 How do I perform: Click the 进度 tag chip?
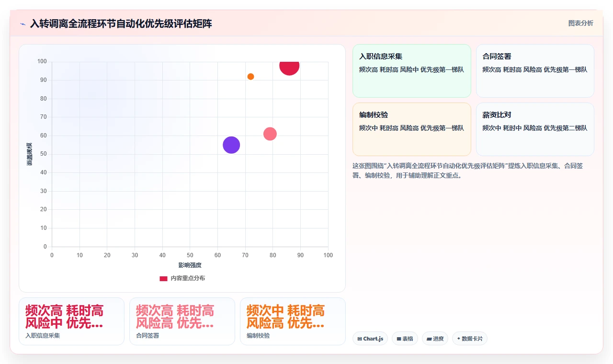coord(435,339)
